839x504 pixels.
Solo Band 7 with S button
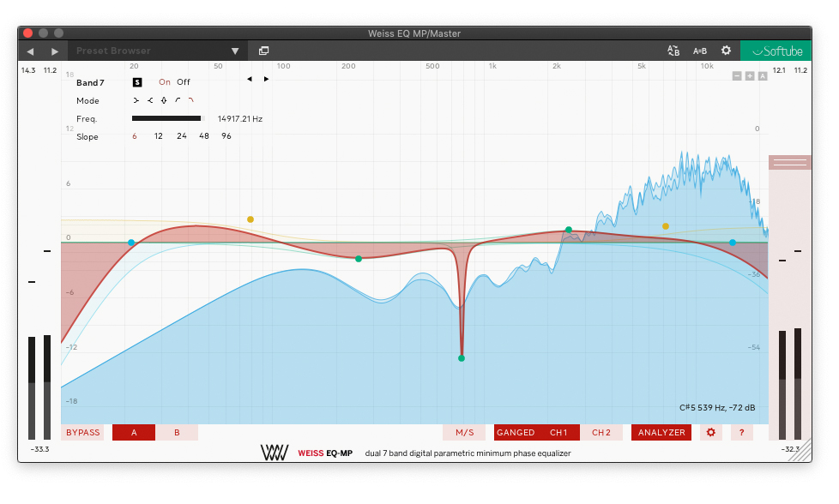pos(137,82)
